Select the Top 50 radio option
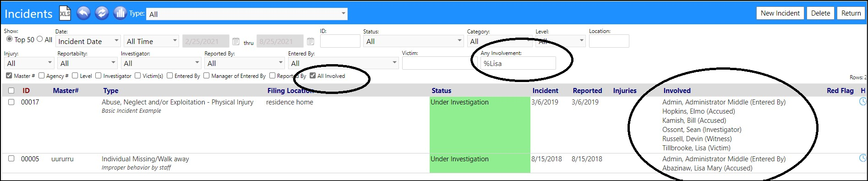868x181 pixels. 9,39
